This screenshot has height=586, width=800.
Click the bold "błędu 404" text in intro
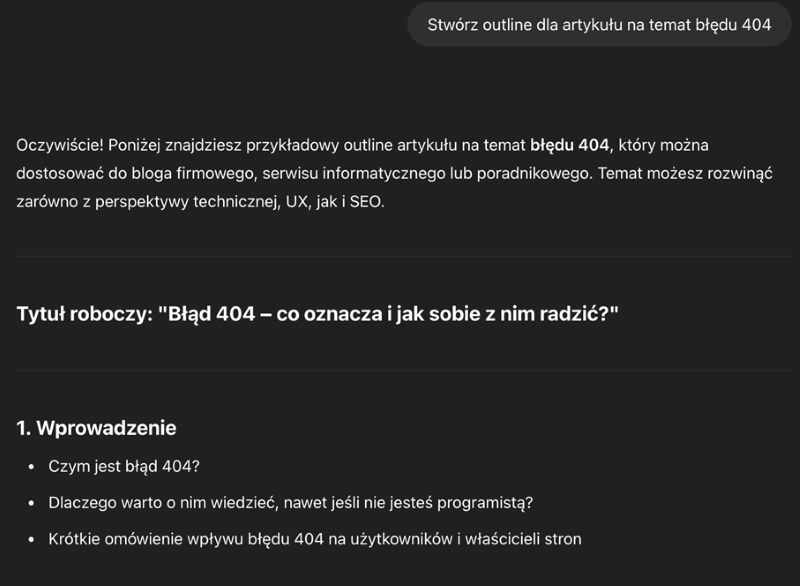click(569, 145)
